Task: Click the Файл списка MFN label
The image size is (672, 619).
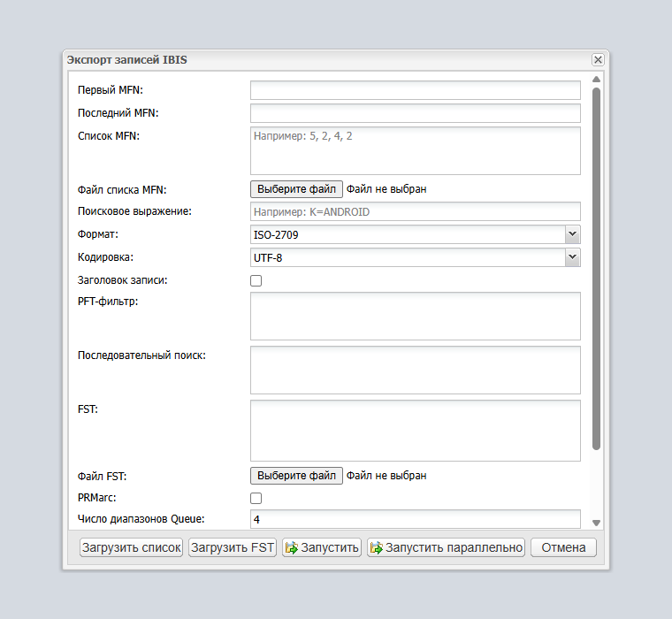Action: point(122,190)
